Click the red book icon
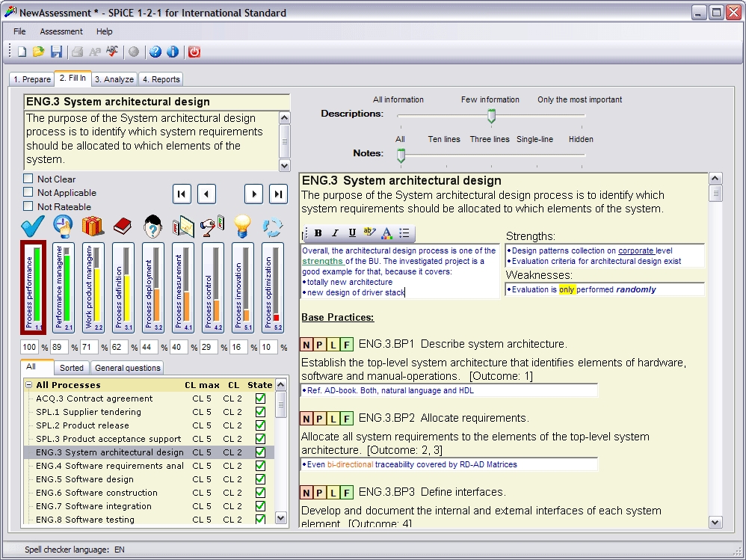Viewport: 746px width, 560px height. 123,226
